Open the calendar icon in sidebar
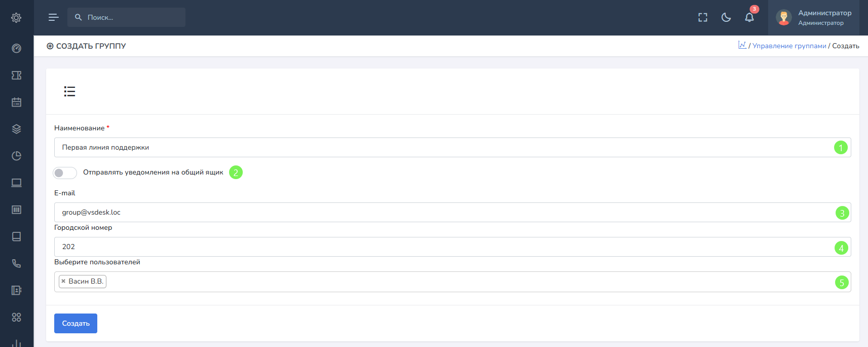The width and height of the screenshot is (868, 347). 16,102
